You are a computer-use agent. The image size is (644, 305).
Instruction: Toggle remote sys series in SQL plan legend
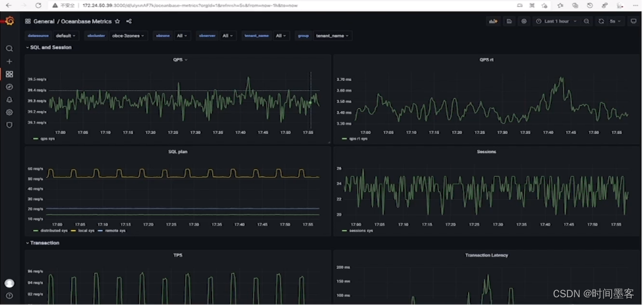click(115, 231)
